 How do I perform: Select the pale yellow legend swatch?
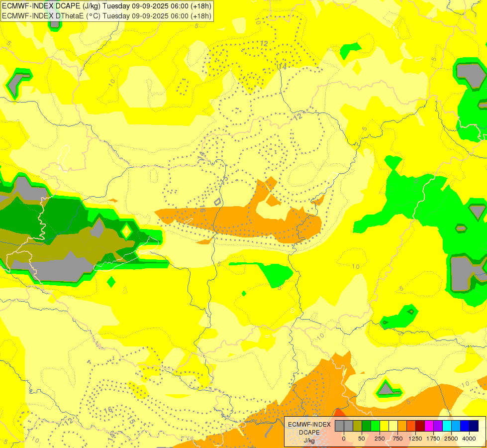pyautogui.click(x=393, y=426)
